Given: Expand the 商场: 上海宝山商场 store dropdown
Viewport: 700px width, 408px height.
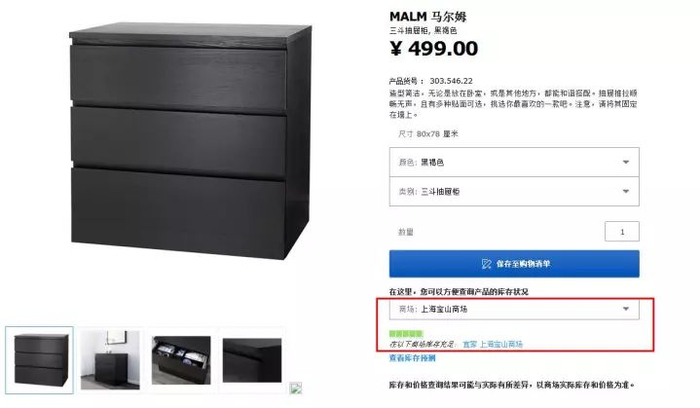Looking at the screenshot, I should click(x=514, y=309).
